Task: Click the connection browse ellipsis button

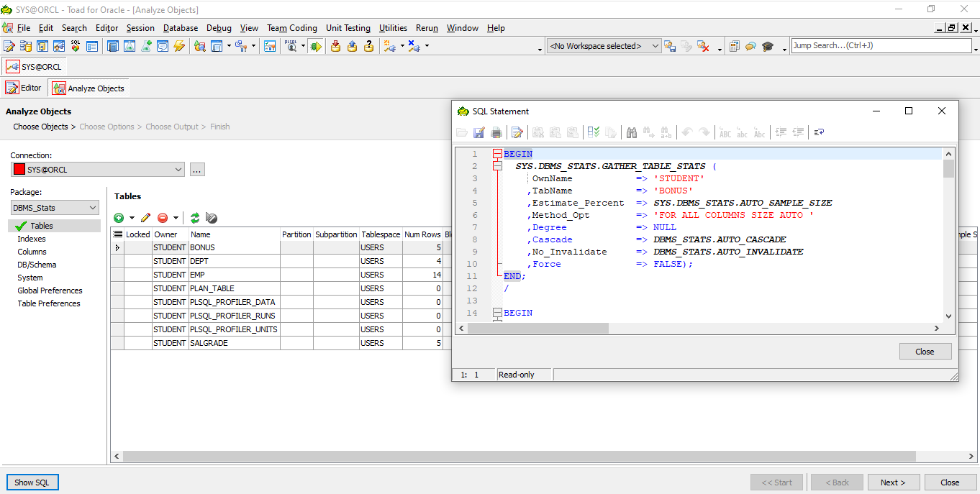Action: tap(198, 170)
